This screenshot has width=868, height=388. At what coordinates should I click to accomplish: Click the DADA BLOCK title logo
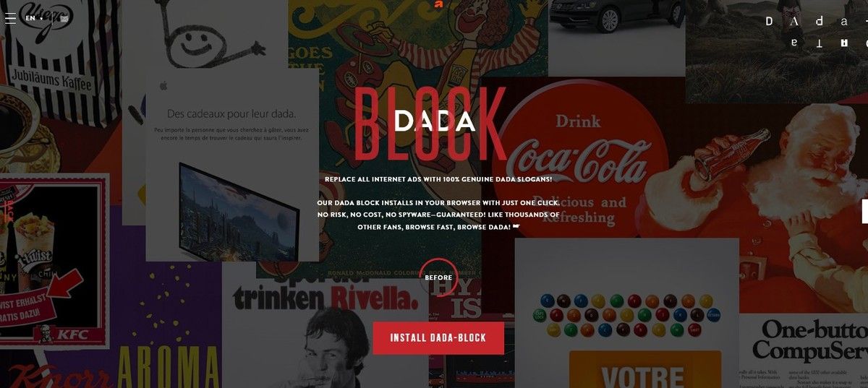coord(432,123)
